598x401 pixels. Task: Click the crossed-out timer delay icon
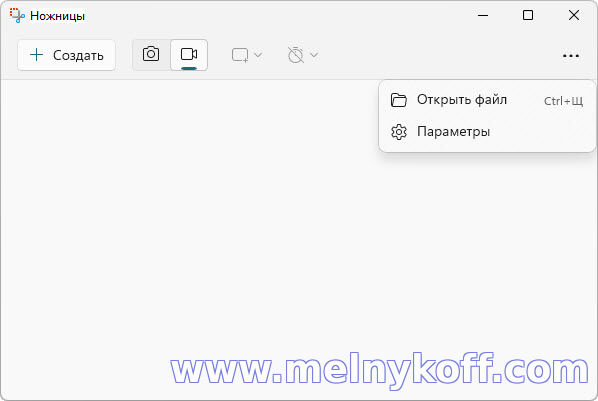click(296, 55)
